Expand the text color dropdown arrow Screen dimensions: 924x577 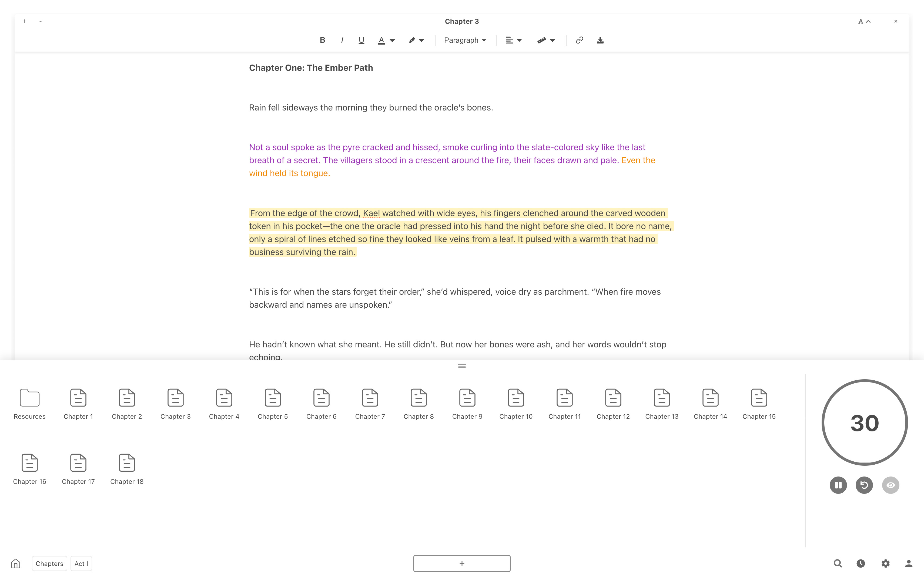[x=392, y=41]
